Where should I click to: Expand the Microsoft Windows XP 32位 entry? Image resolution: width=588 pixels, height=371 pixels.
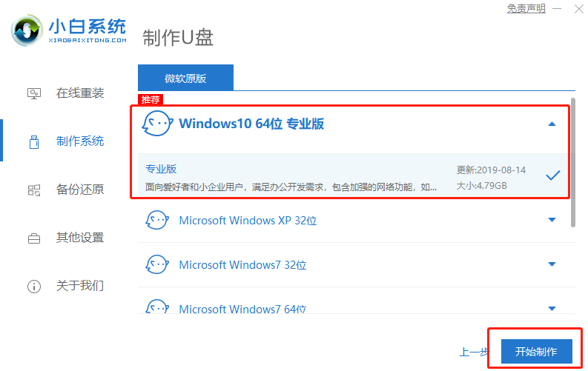[552, 220]
